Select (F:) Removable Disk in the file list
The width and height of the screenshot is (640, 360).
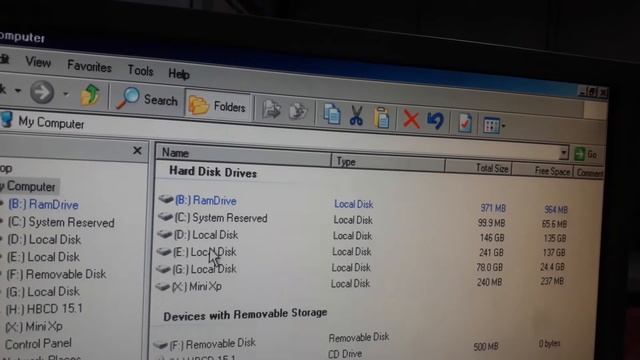coord(212,344)
